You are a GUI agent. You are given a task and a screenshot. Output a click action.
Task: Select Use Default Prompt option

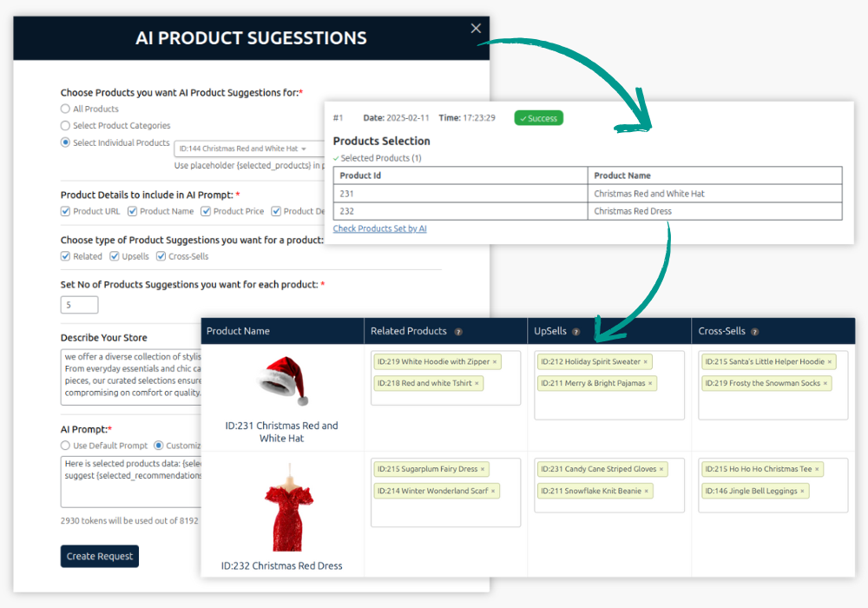point(65,446)
